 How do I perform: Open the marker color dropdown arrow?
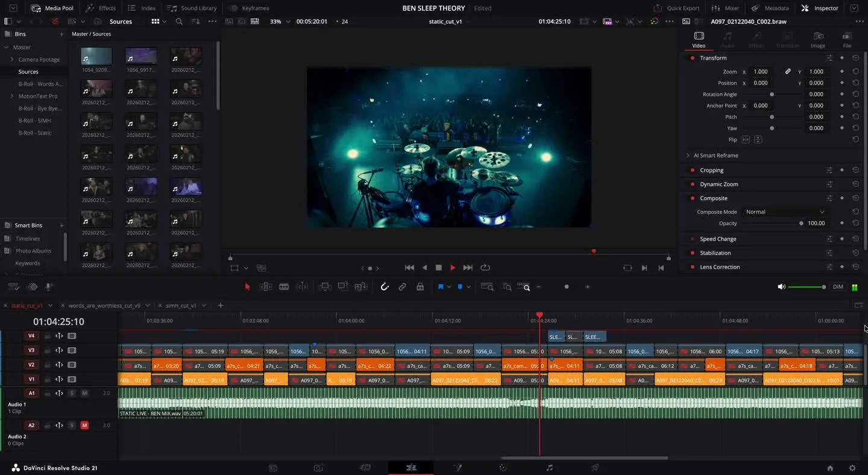pyautogui.click(x=468, y=288)
